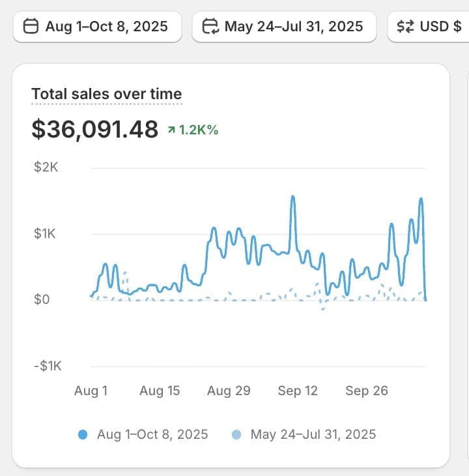Click the currency exchange arrows icon
Viewport: 469px width, 476px height.
405,27
